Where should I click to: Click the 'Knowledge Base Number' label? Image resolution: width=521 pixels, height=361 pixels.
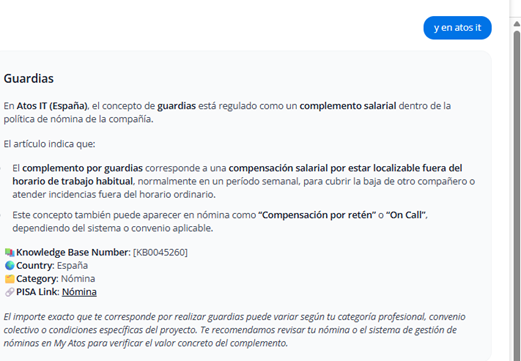(x=72, y=252)
